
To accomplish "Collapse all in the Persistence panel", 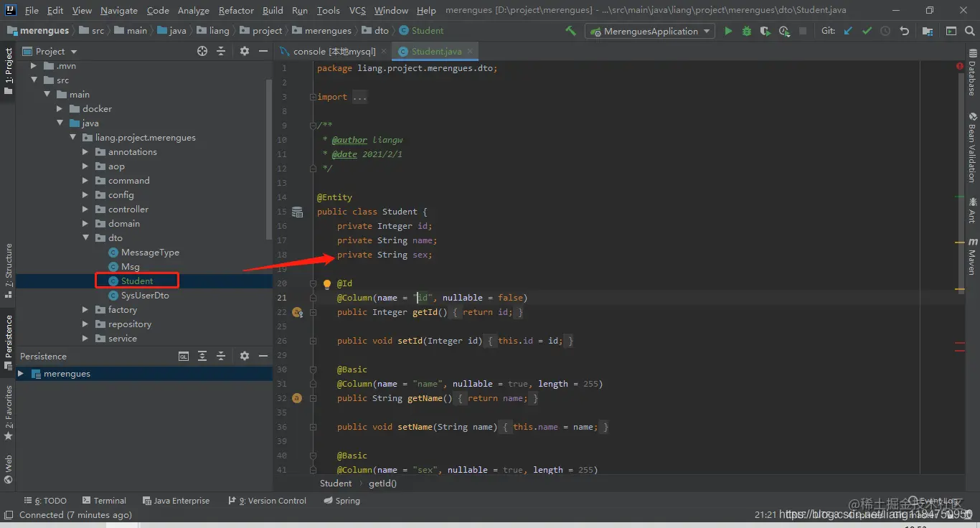I will pos(221,356).
